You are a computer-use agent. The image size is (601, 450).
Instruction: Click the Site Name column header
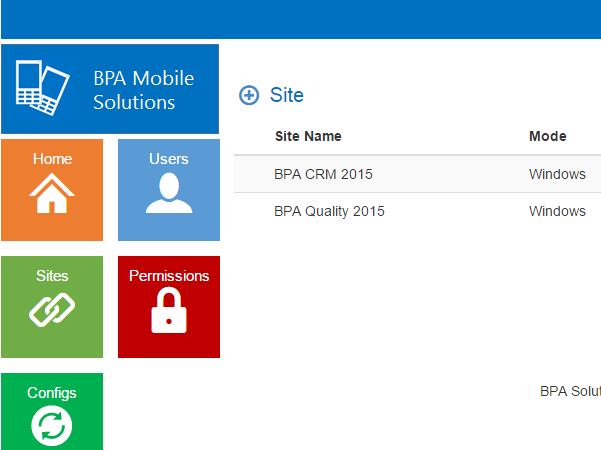click(x=308, y=136)
